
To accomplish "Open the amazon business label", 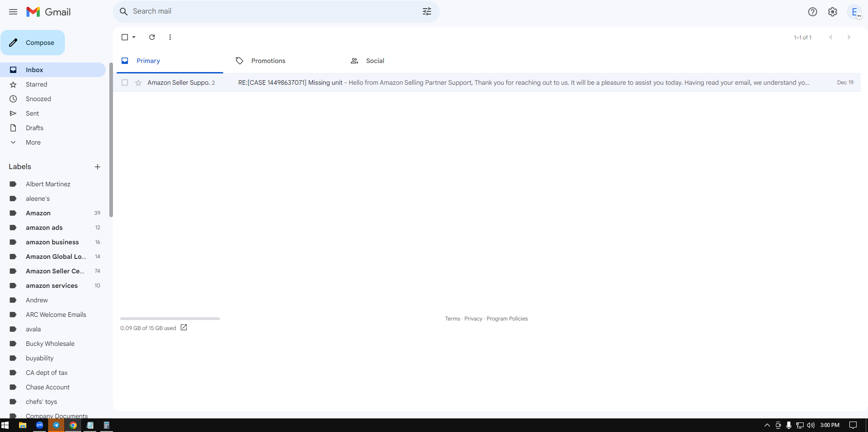I will click(x=53, y=242).
